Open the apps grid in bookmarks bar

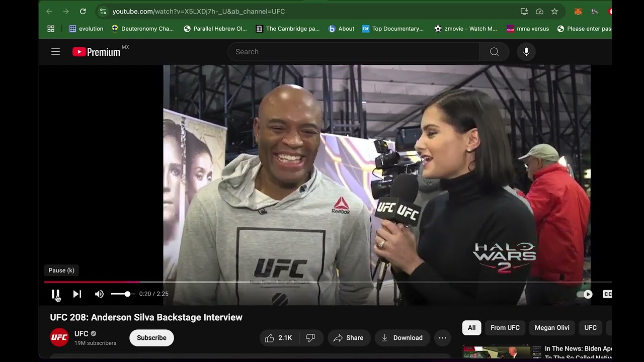(x=51, y=29)
